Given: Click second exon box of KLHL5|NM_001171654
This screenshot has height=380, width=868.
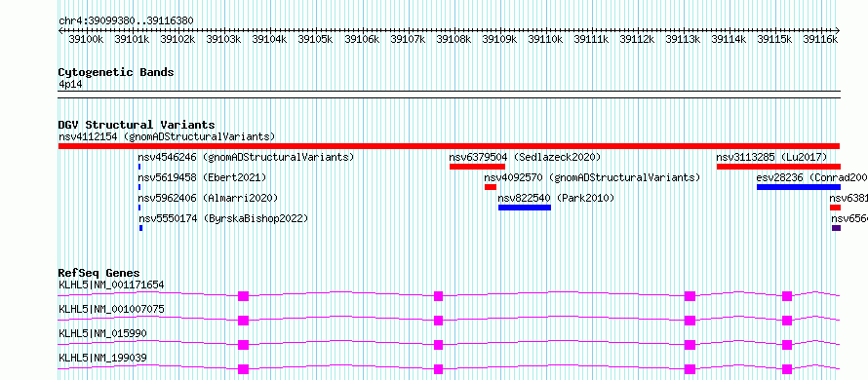Looking at the screenshot, I should click(439, 296).
